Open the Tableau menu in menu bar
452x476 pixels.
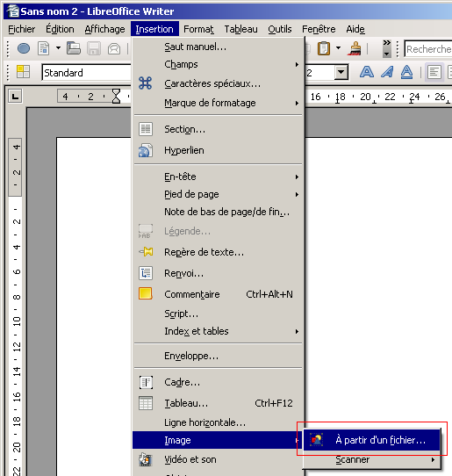[x=240, y=29]
